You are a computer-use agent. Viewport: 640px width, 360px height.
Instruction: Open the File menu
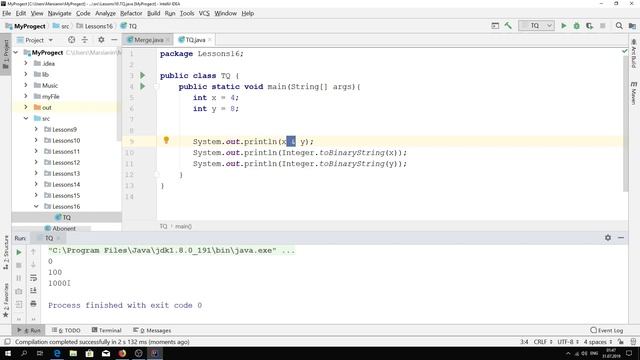click(7, 13)
